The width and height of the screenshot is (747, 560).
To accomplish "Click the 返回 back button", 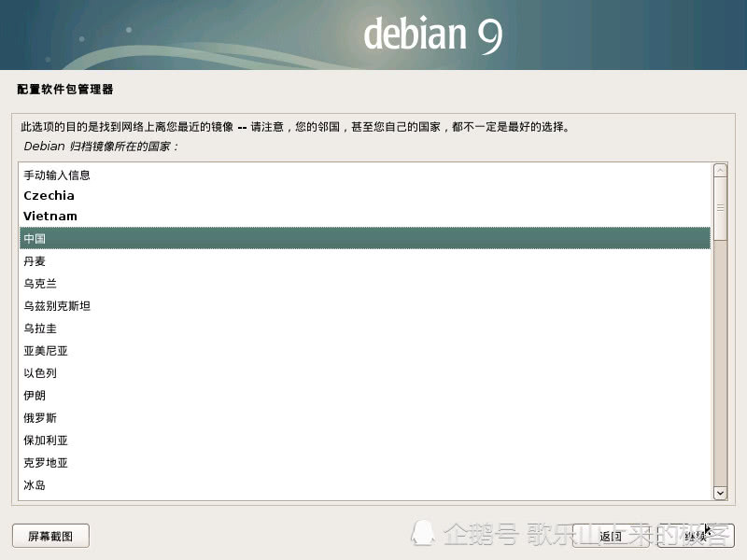I will click(611, 536).
